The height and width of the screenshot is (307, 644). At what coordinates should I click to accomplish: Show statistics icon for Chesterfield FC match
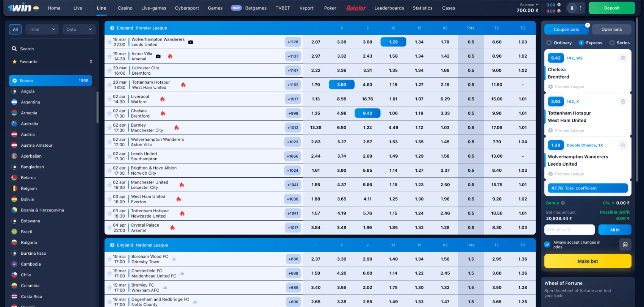tap(182, 273)
